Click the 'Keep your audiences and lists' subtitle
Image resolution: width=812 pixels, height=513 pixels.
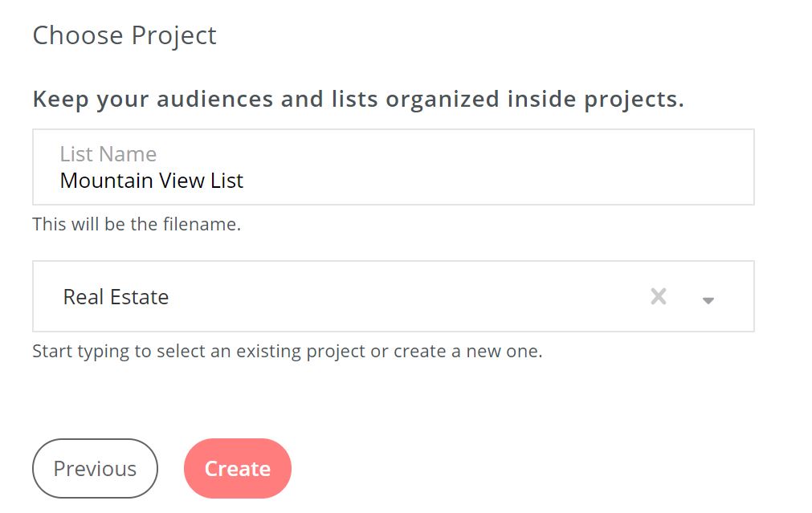[358, 100]
